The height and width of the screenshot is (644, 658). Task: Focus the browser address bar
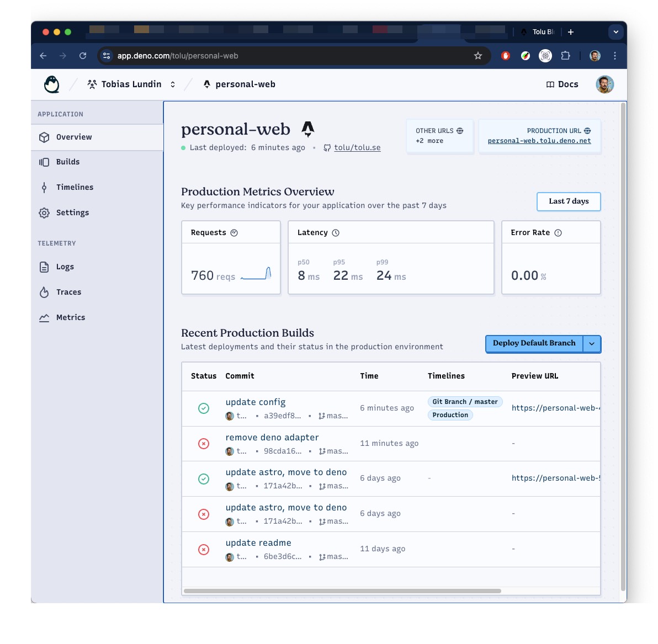(294, 56)
